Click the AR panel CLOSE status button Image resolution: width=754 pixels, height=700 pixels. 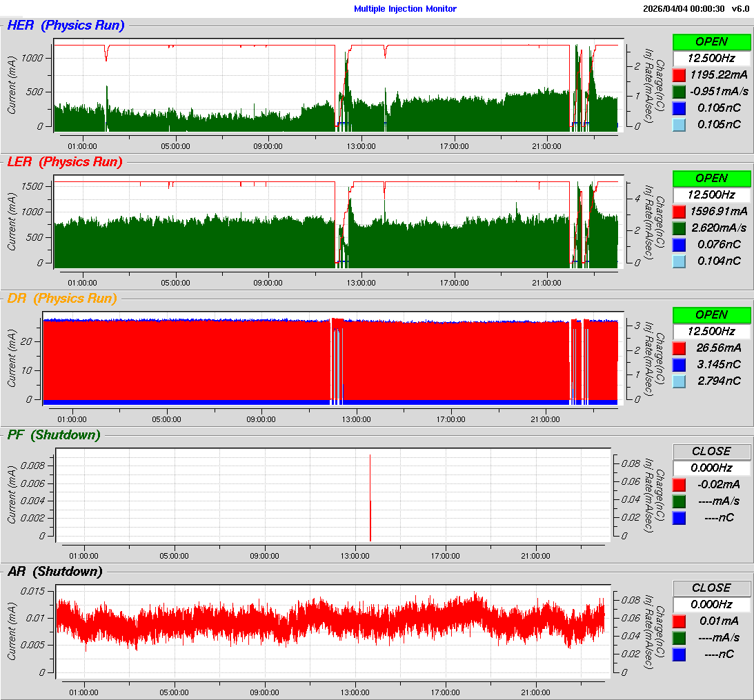711,588
